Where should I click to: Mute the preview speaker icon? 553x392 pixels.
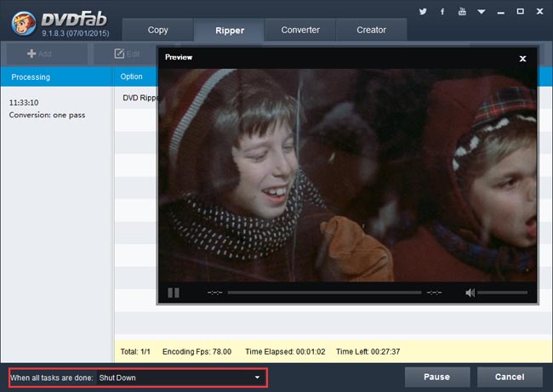(x=470, y=293)
